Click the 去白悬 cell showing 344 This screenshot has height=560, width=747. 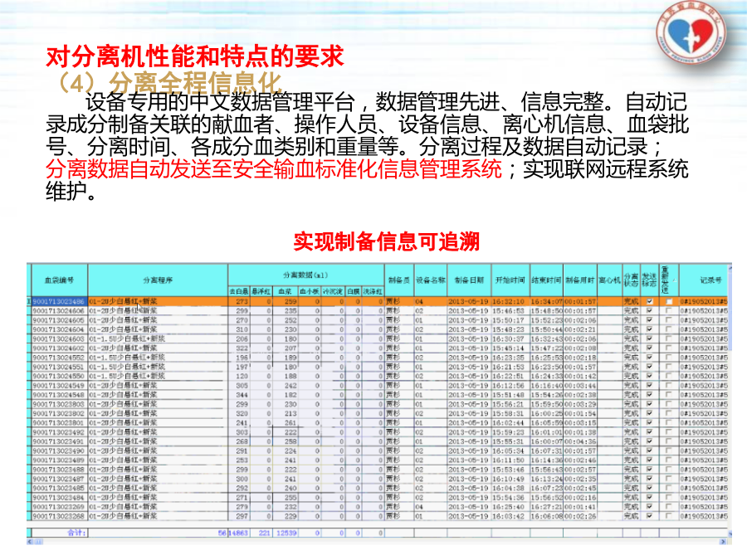click(239, 395)
